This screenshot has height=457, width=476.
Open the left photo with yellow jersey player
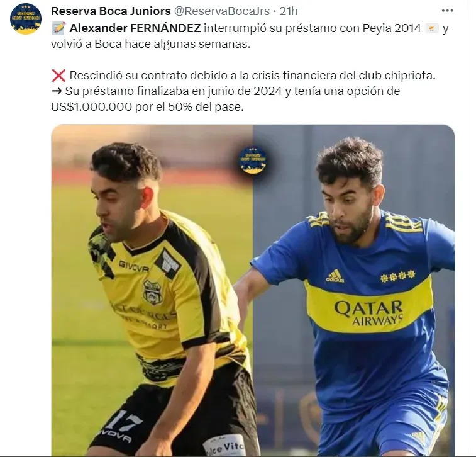[152, 290]
